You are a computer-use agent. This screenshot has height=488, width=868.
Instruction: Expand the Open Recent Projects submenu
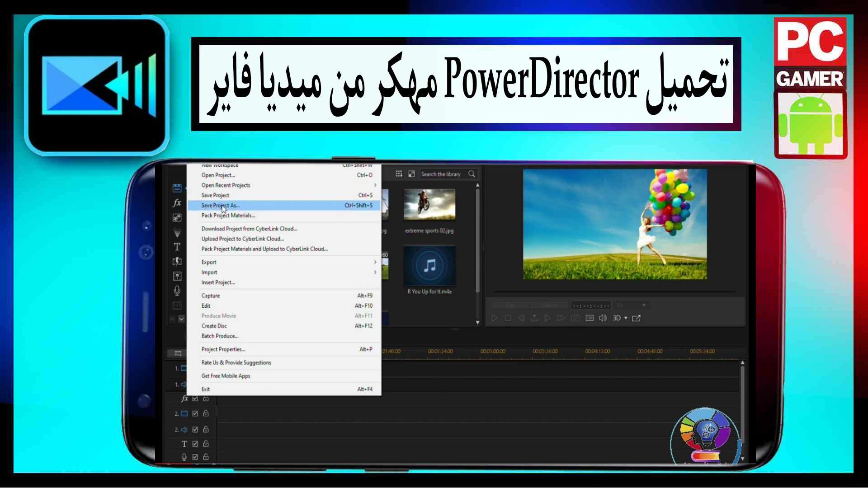pos(284,185)
